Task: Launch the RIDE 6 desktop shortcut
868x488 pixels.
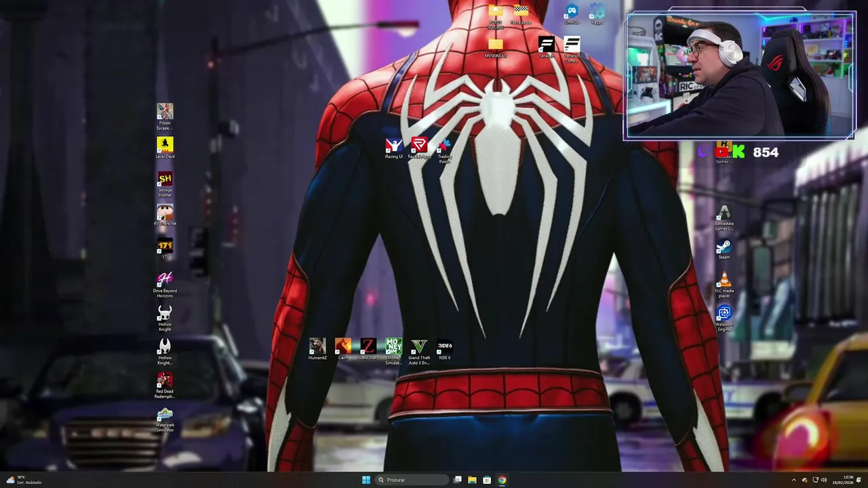Action: coord(444,349)
